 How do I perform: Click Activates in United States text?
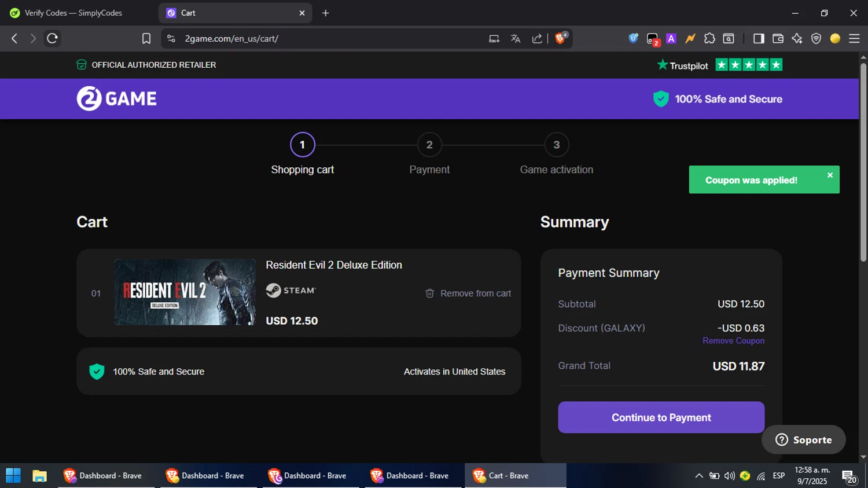click(454, 372)
